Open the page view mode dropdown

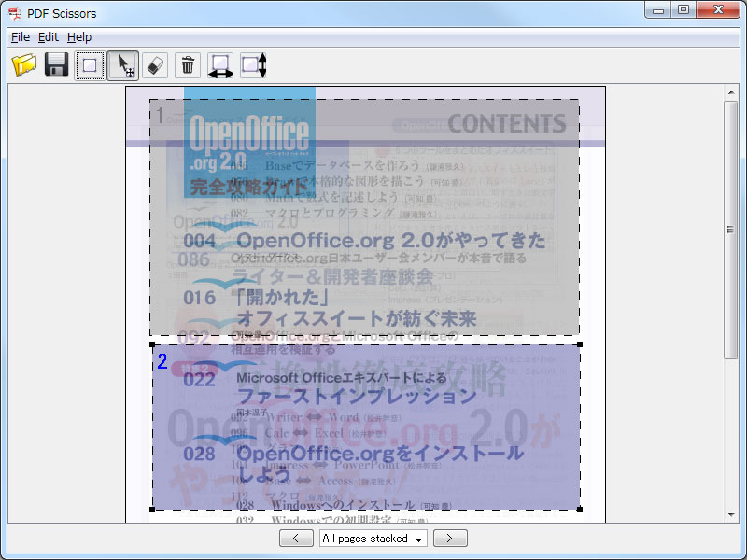pos(372,539)
